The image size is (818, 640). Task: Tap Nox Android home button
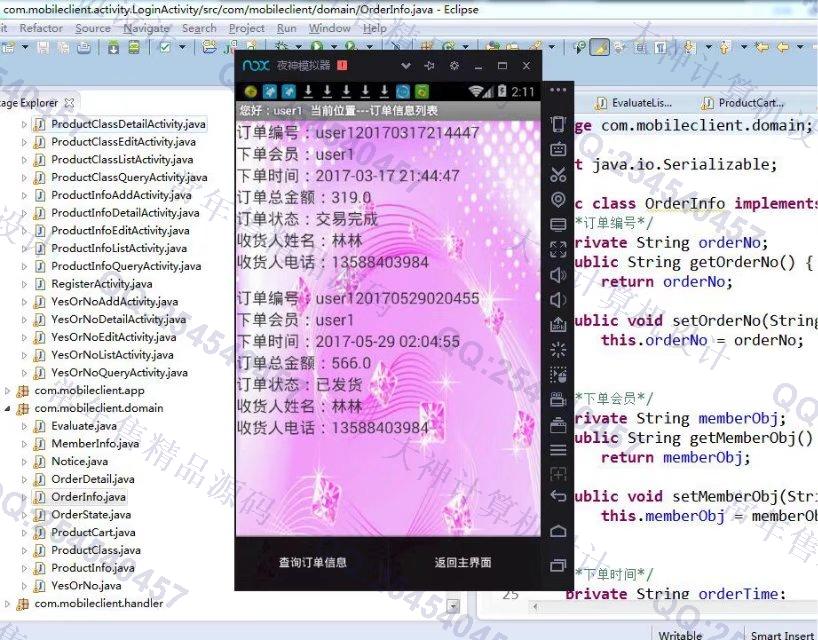click(x=558, y=531)
